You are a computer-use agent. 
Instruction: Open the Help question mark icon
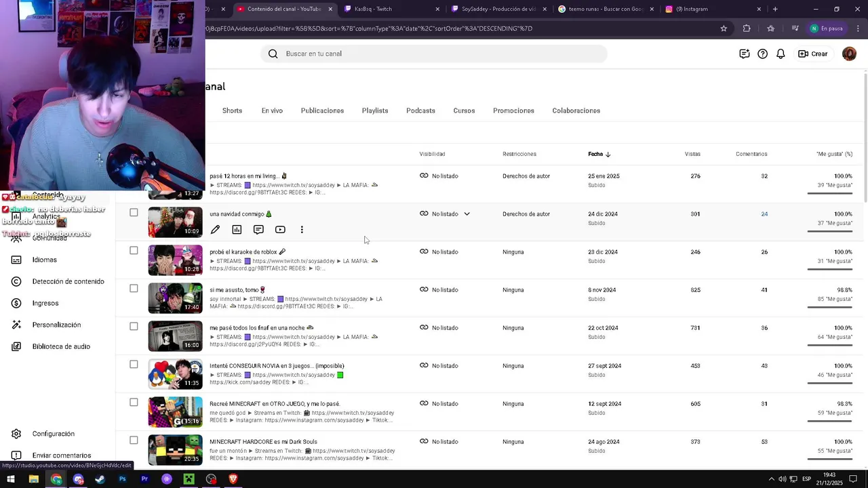(763, 54)
